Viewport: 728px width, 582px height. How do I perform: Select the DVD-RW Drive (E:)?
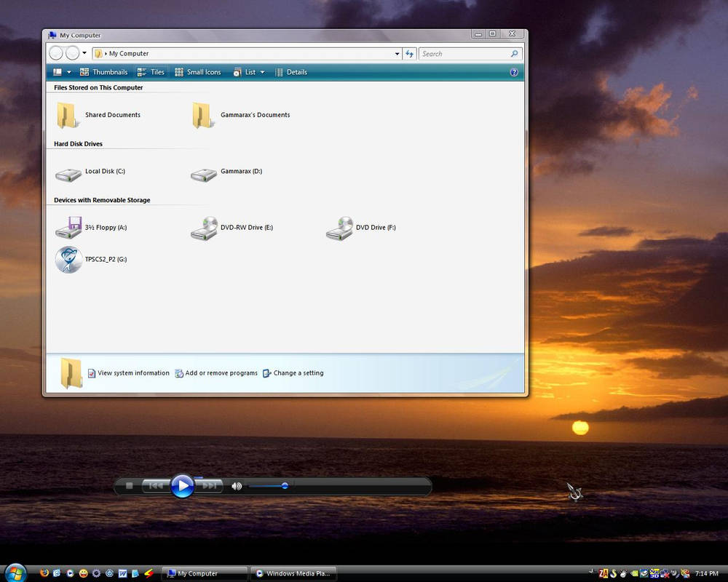[232, 228]
